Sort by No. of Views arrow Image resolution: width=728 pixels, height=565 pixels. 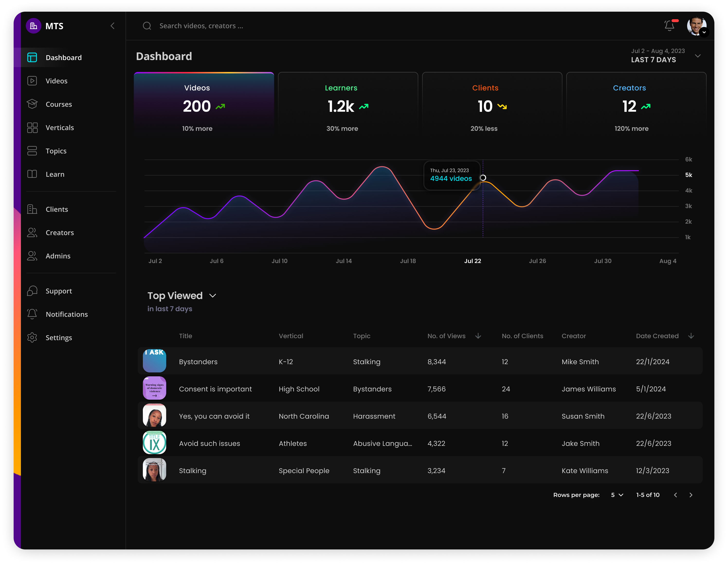478,336
